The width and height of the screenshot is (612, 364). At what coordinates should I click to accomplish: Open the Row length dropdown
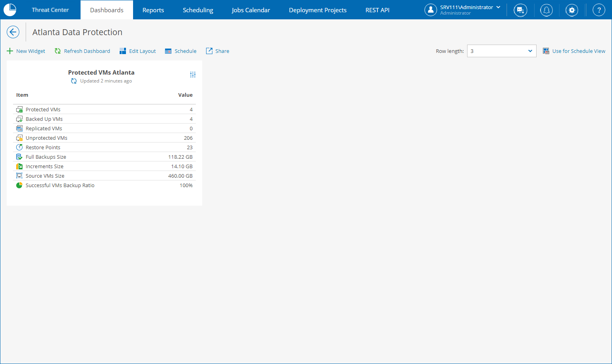501,51
